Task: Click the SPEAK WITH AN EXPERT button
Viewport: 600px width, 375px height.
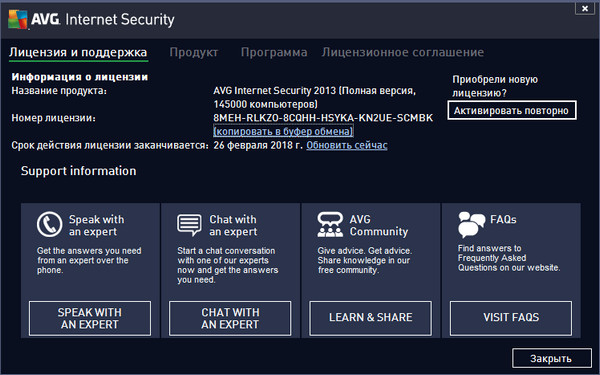Action: [90, 318]
